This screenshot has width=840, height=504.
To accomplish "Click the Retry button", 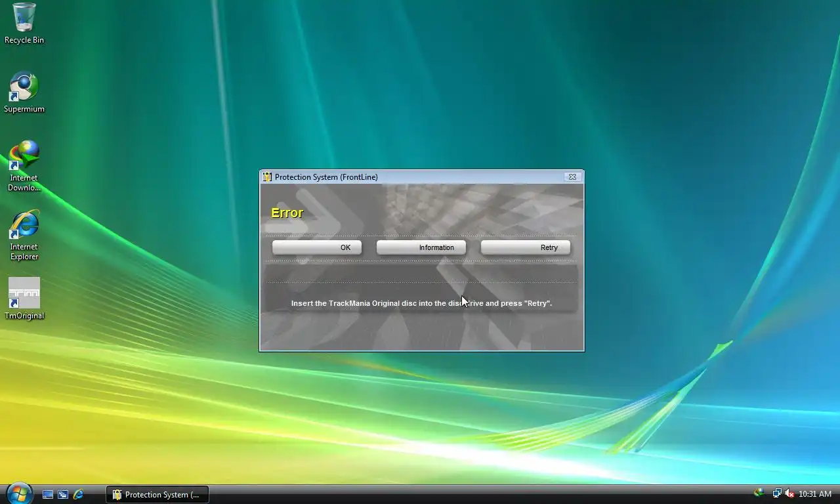I will [526, 247].
